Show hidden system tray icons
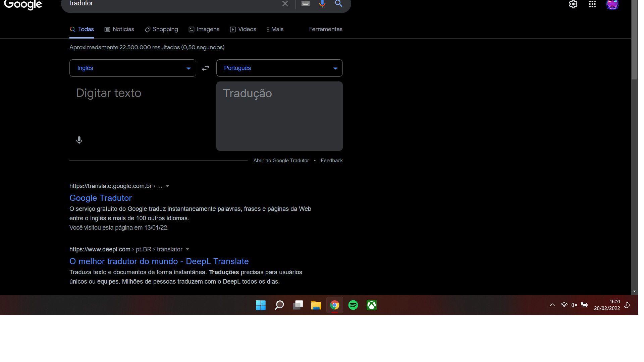 pos(552,305)
